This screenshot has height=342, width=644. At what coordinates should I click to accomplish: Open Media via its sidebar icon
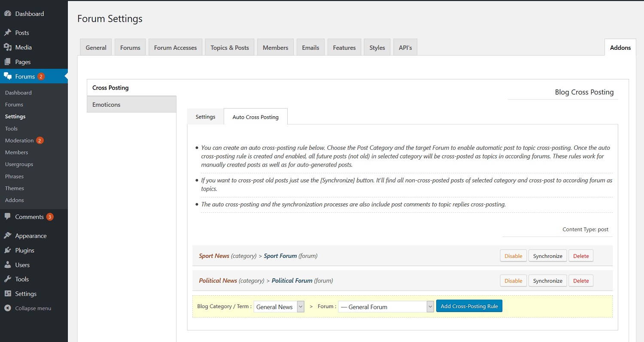pos(8,47)
